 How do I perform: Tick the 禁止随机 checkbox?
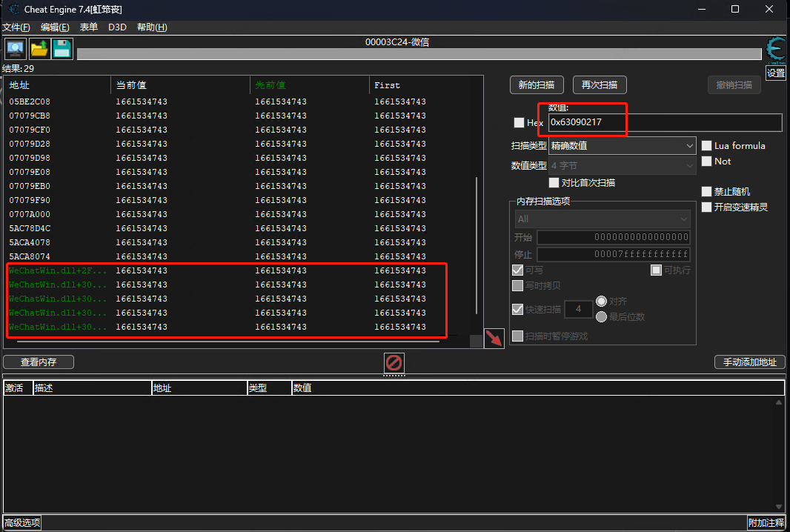point(706,191)
